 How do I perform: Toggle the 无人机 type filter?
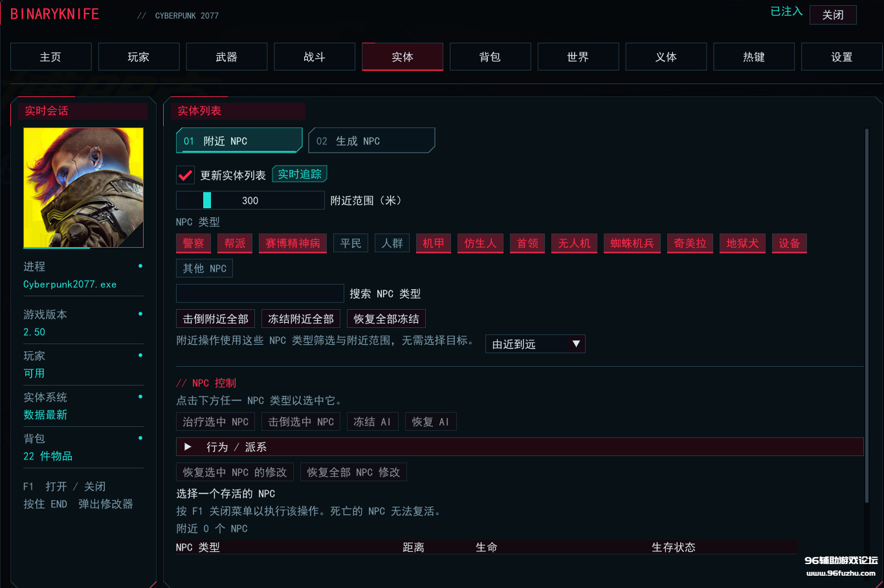(x=574, y=243)
